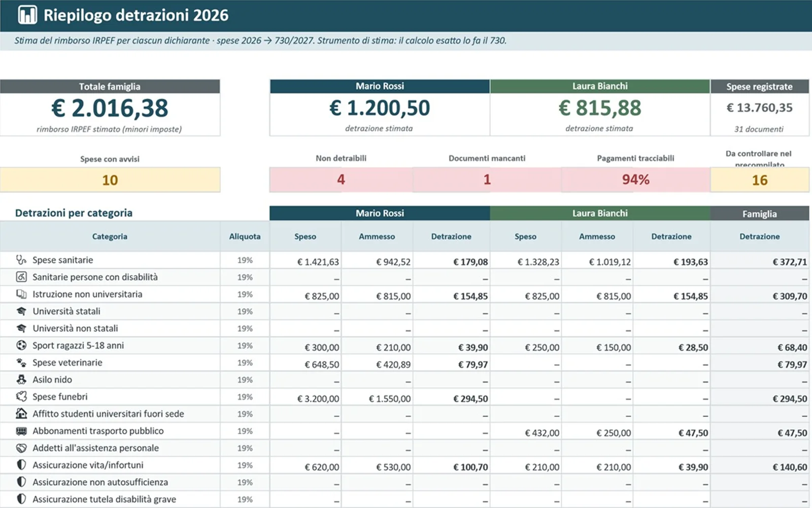The width and height of the screenshot is (812, 508).
Task: Click the Spese con avvisi value 10
Action: [x=110, y=180]
